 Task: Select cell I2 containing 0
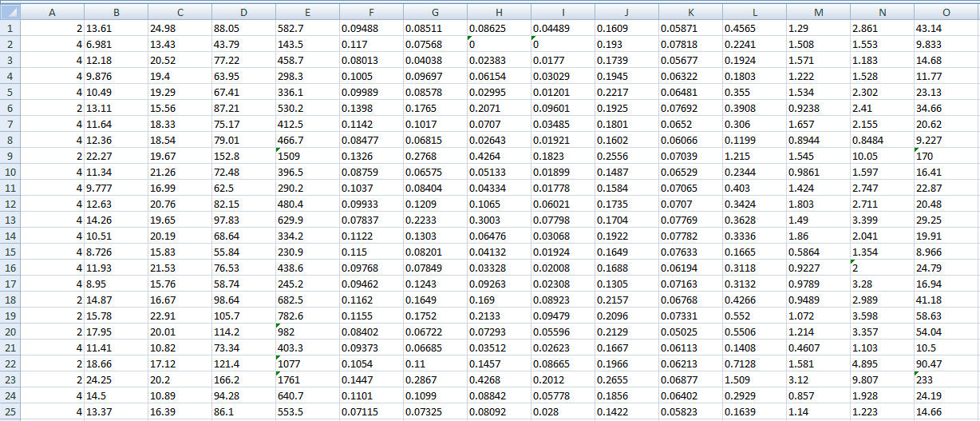(563, 44)
